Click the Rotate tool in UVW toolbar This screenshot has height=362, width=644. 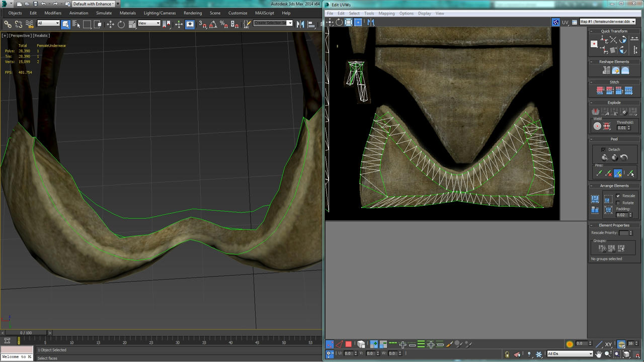[x=339, y=22]
